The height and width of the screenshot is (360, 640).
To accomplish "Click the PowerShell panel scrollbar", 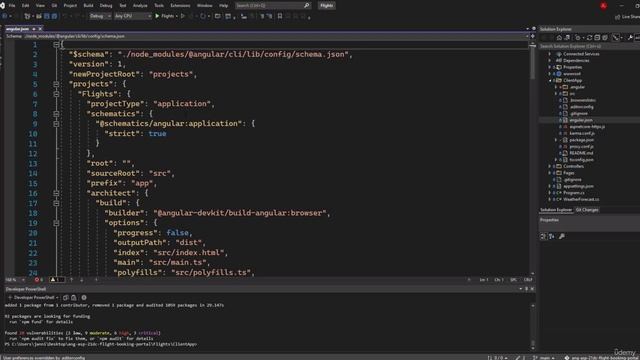I will (533, 327).
